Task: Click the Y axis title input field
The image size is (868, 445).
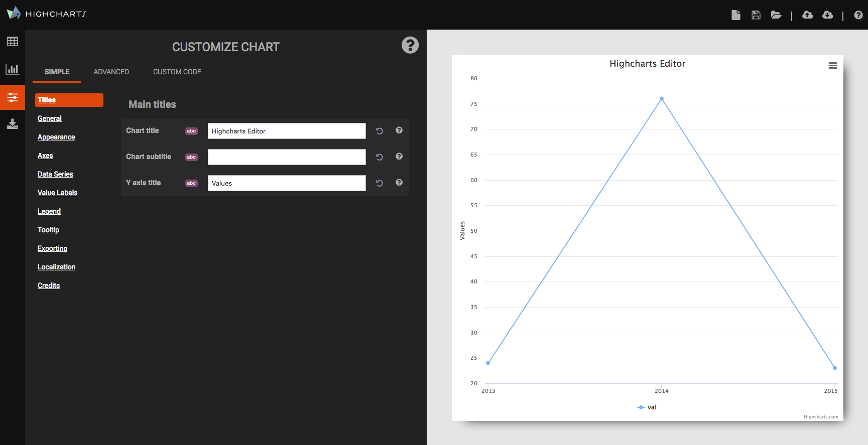Action: [287, 183]
